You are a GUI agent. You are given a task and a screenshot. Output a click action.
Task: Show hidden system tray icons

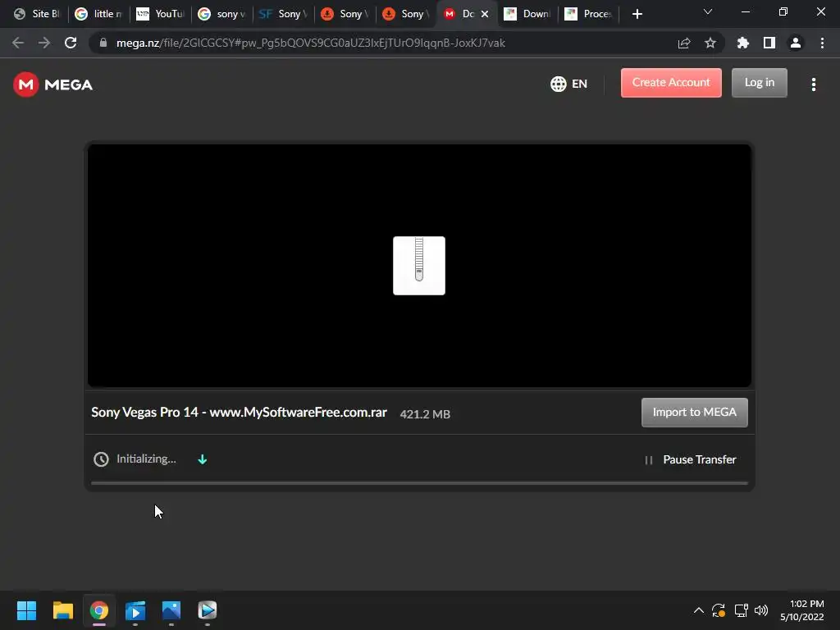click(699, 610)
